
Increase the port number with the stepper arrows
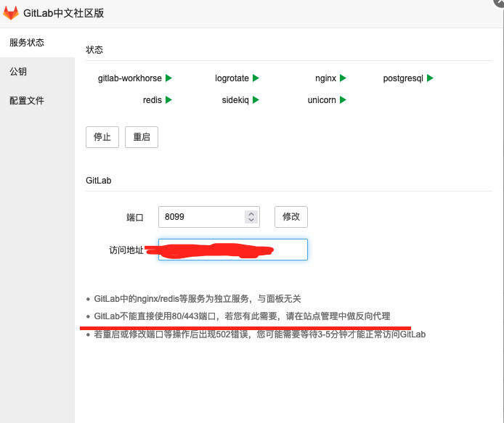(x=251, y=213)
